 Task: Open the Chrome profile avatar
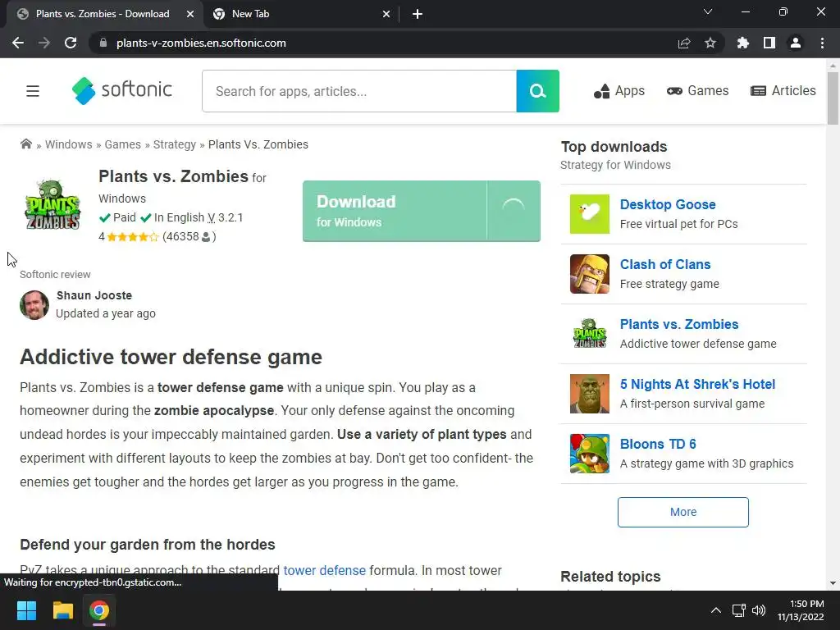point(796,43)
